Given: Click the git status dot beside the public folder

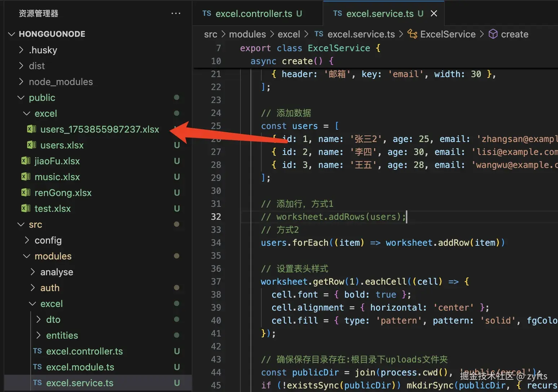Looking at the screenshot, I should (177, 97).
